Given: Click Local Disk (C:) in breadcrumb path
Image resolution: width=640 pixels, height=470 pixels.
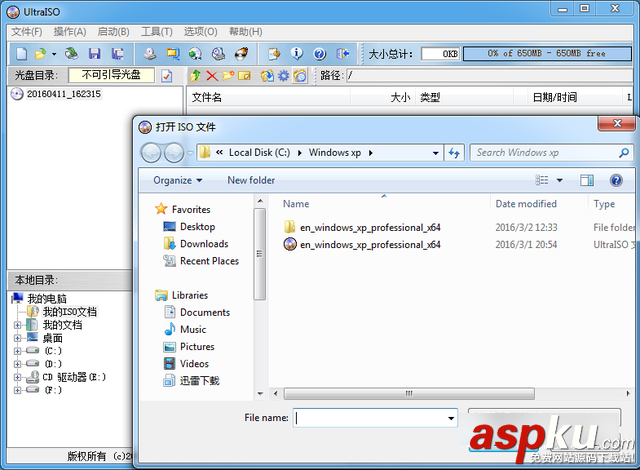Looking at the screenshot, I should (x=260, y=153).
